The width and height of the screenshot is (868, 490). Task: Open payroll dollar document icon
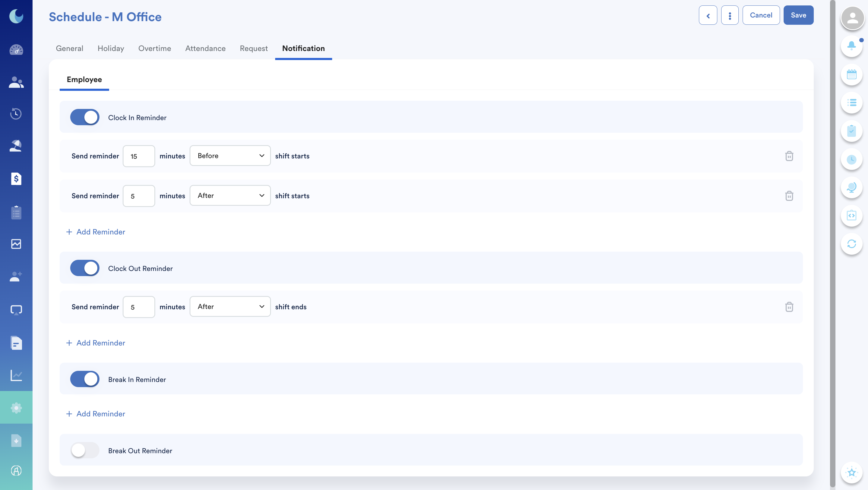tap(16, 179)
